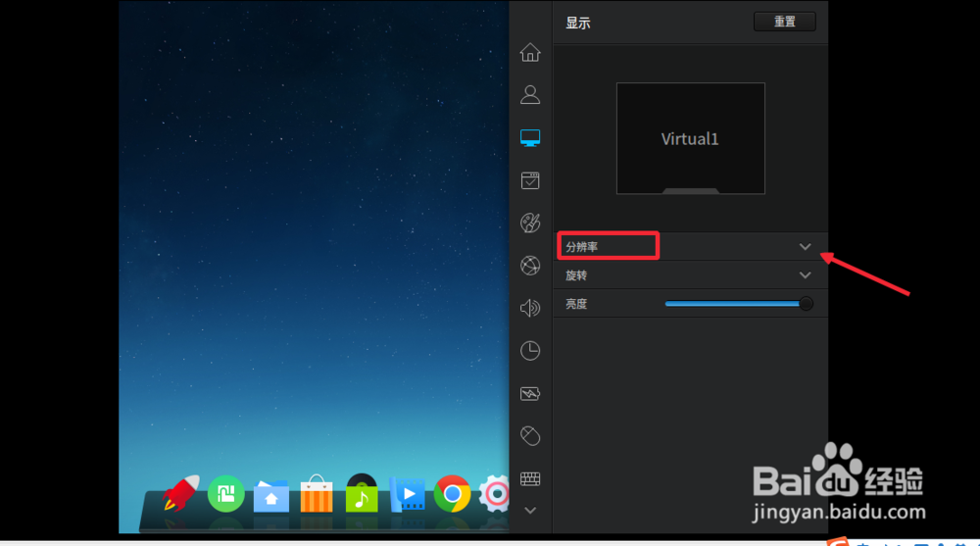Click the 亮度 label
Screen dimensions: 980x546
[576, 304]
